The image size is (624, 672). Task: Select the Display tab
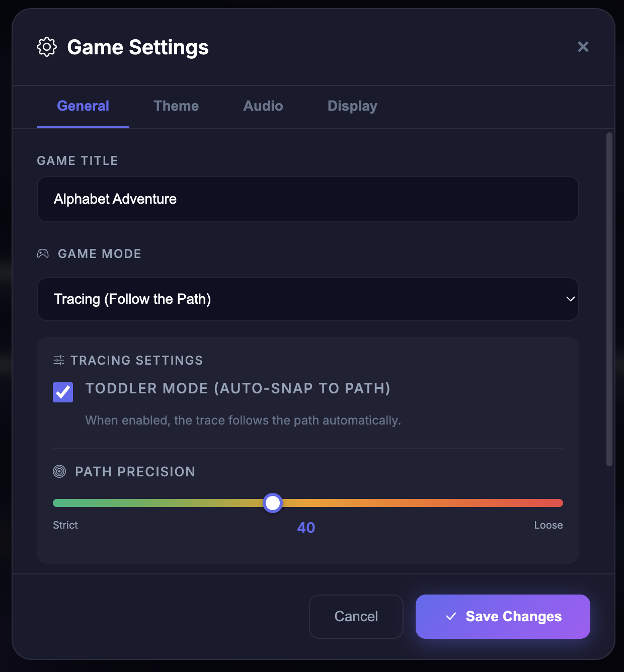352,106
